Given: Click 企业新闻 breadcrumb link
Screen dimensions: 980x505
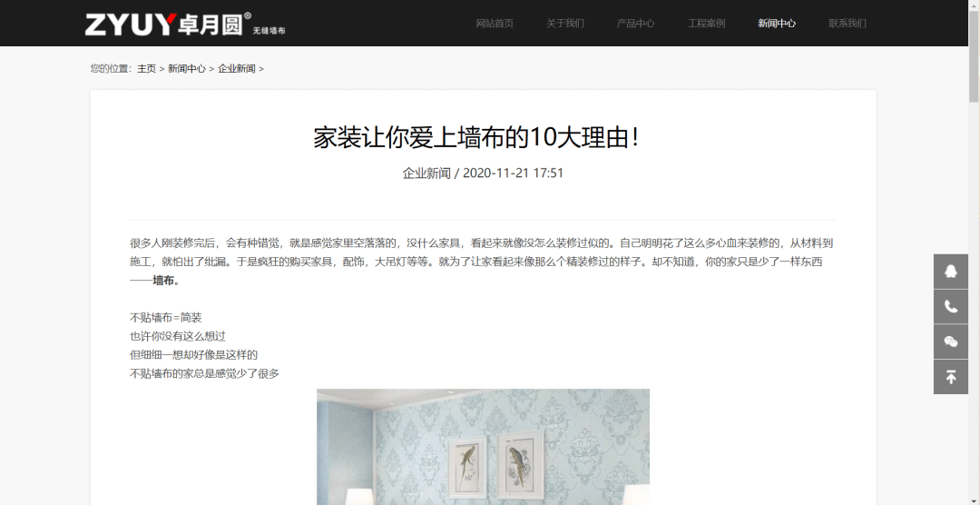Looking at the screenshot, I should pos(237,69).
